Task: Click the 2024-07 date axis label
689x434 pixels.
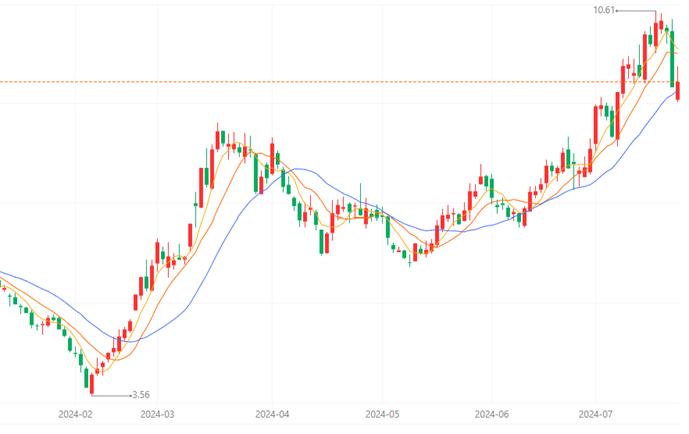Action: click(x=596, y=414)
